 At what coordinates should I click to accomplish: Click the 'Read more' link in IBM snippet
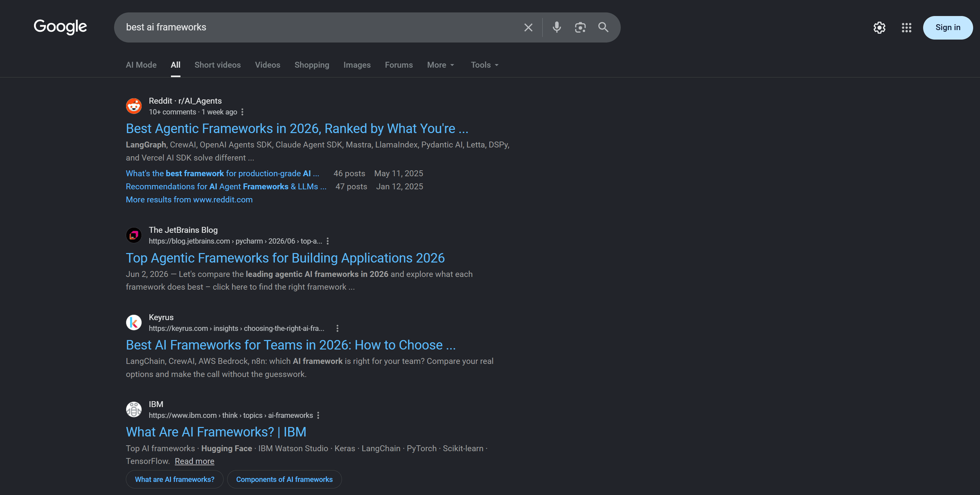tap(194, 461)
